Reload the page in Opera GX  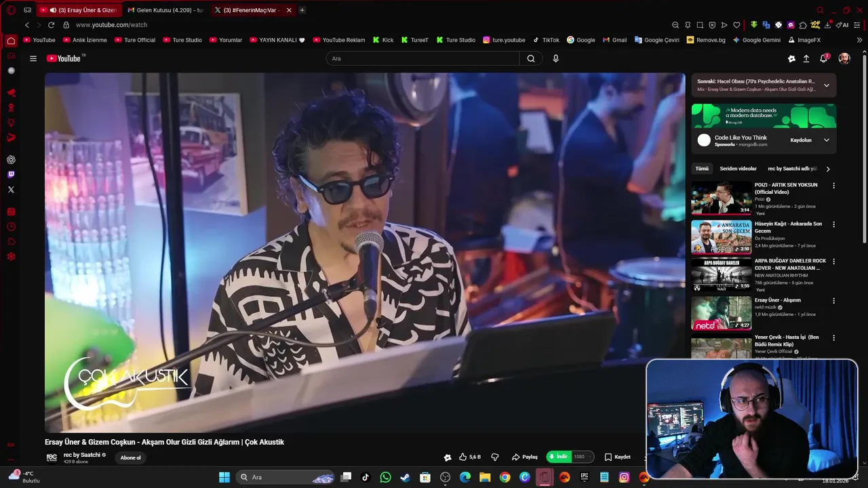tap(51, 25)
